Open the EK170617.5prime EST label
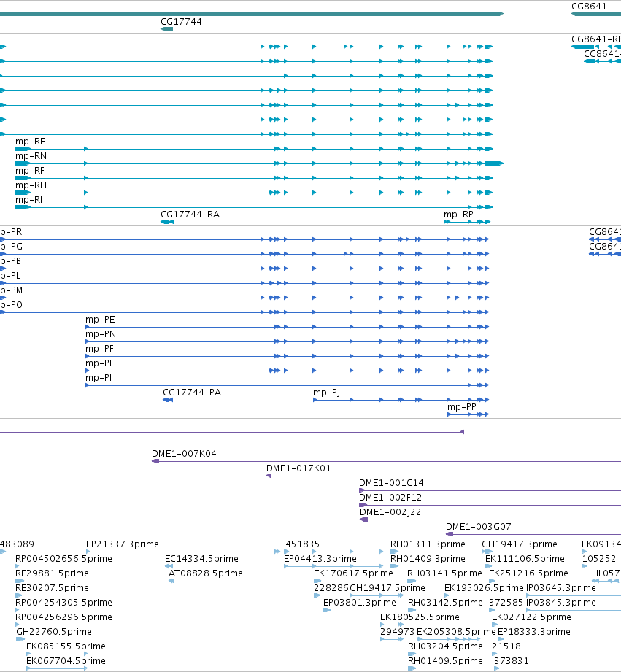The width and height of the screenshot is (621, 672). [353, 573]
